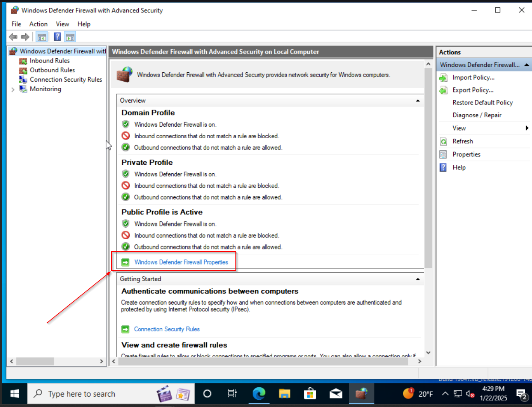Viewport: 532px width, 407px height.
Task: Click the Domain Profile heading
Action: click(x=148, y=113)
